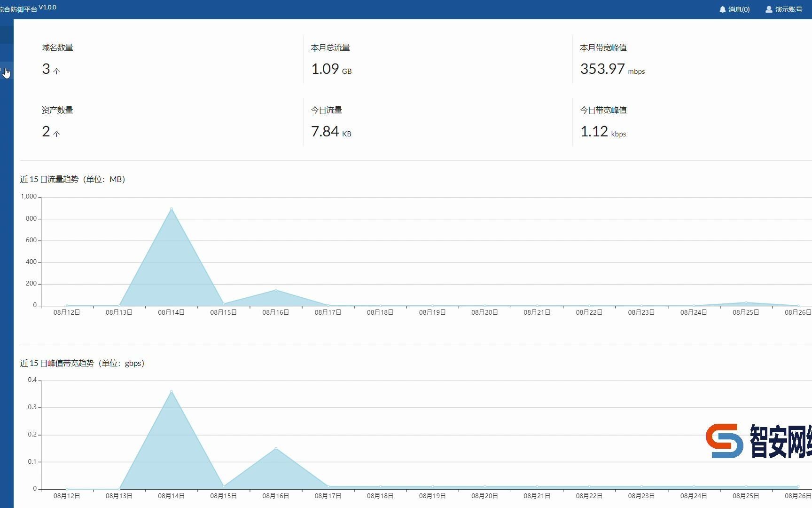Click the 08月18日 axis label in bandwidth chart
This screenshot has height=508, width=812.
380,496
